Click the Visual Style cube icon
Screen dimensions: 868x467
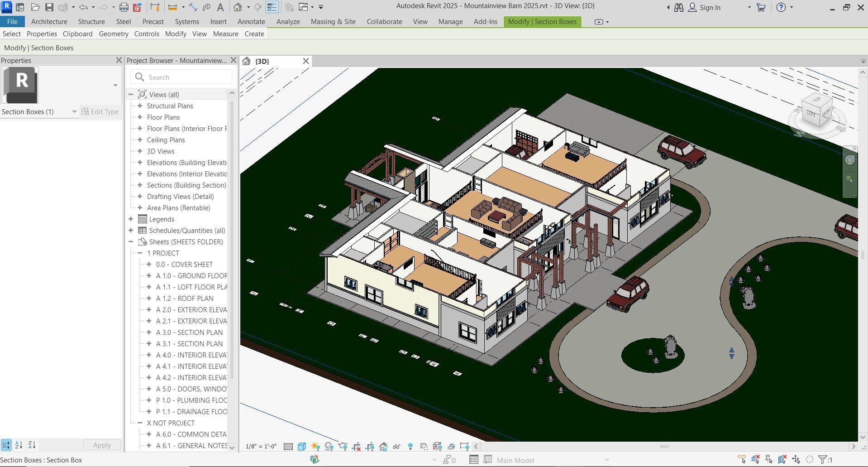tap(302, 447)
